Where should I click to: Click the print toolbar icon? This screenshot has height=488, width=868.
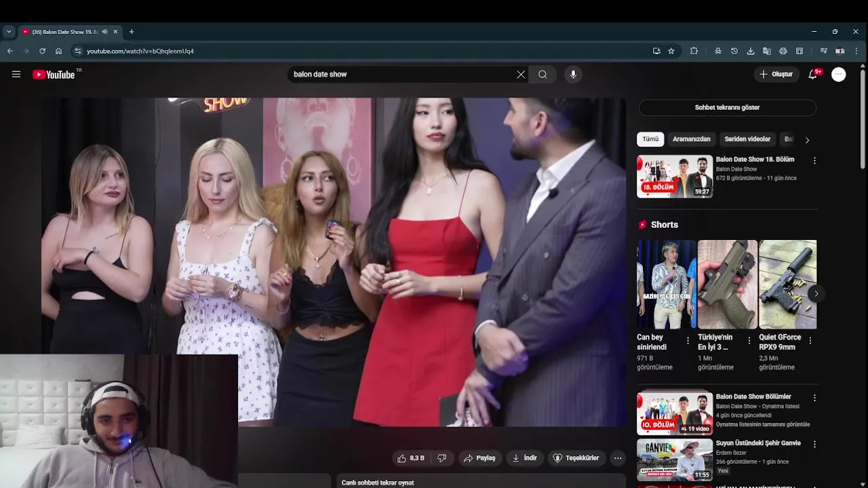coord(783,51)
